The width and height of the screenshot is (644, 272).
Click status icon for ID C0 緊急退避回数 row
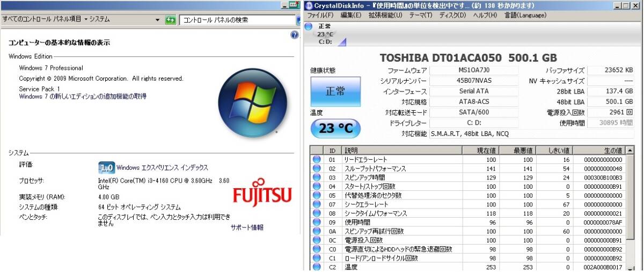[x=317, y=249]
